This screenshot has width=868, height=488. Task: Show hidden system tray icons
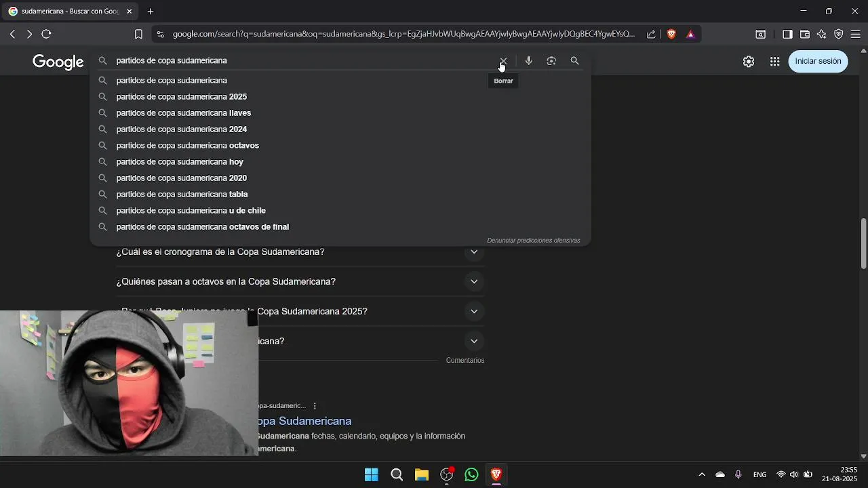pos(702,474)
